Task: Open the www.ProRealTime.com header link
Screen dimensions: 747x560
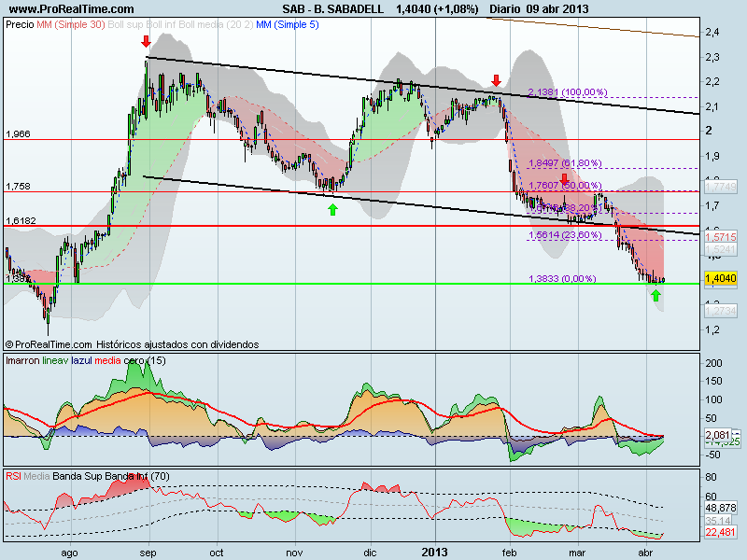Action: click(72, 9)
